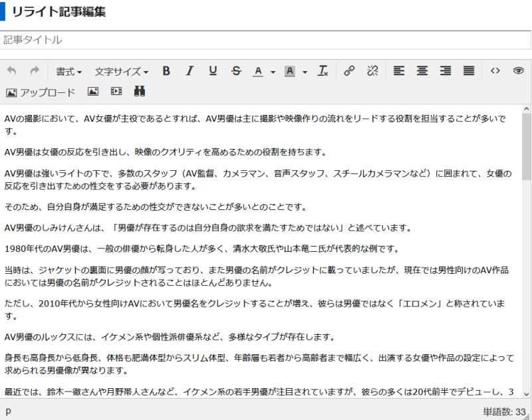Insert a link with the chain icon
This screenshot has height=420, width=532.
(349, 71)
